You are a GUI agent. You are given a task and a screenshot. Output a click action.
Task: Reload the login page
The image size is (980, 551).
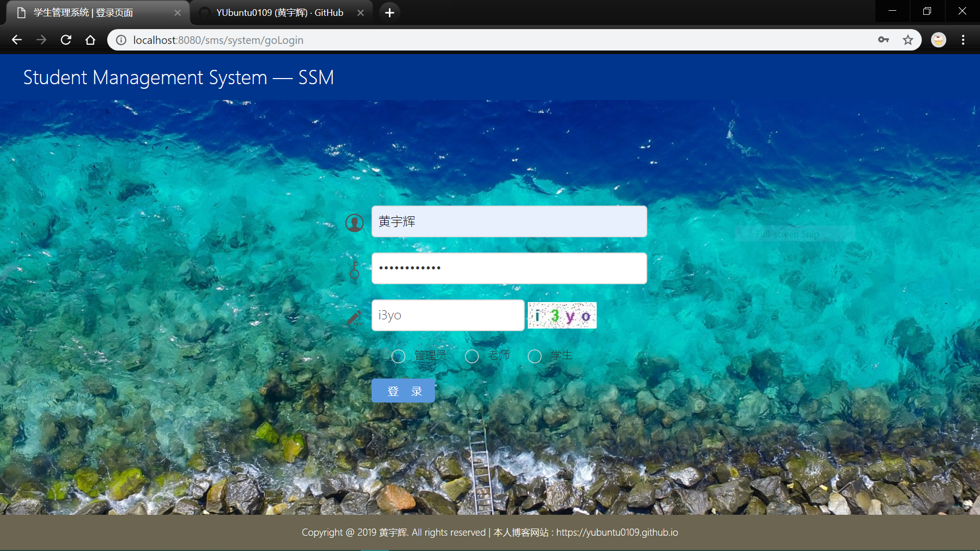pyautogui.click(x=66, y=40)
